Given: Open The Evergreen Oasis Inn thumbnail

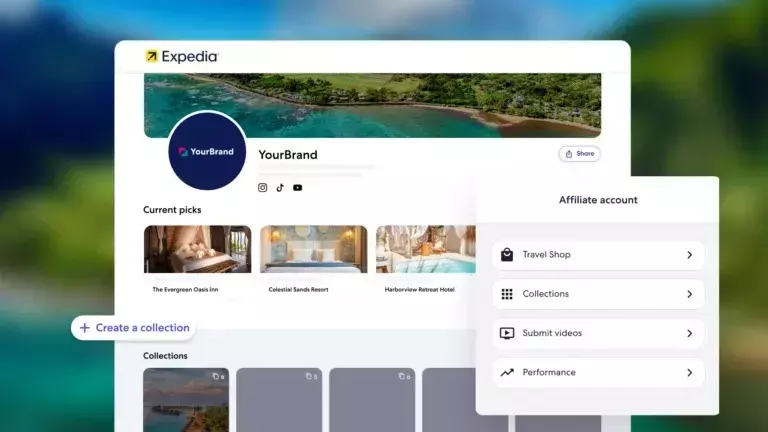Looking at the screenshot, I should point(197,249).
